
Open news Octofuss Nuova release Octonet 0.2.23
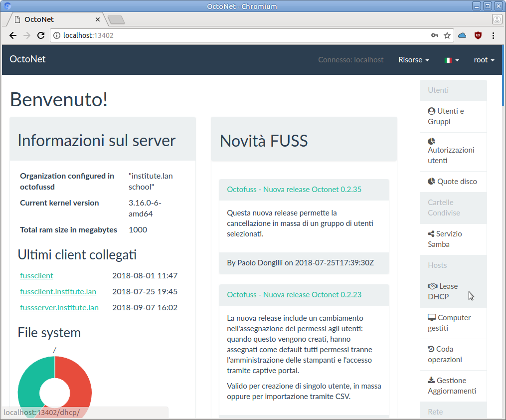coord(294,295)
